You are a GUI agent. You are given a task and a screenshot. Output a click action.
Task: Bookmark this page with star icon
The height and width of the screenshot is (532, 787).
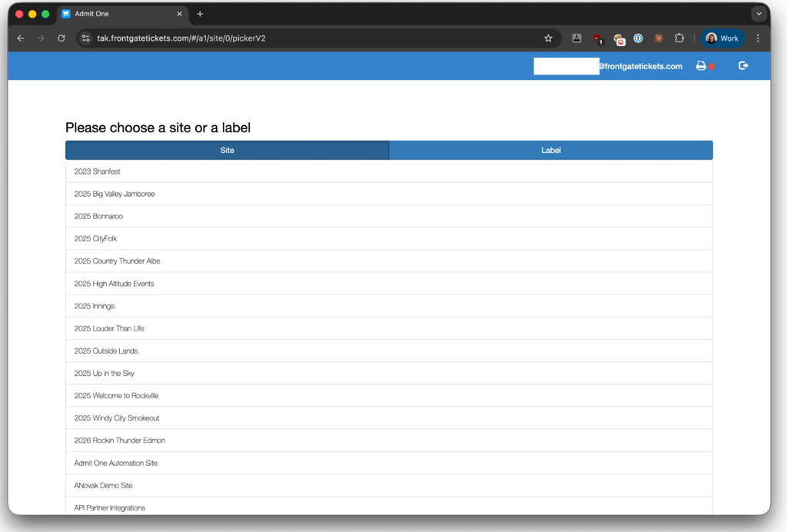click(548, 38)
